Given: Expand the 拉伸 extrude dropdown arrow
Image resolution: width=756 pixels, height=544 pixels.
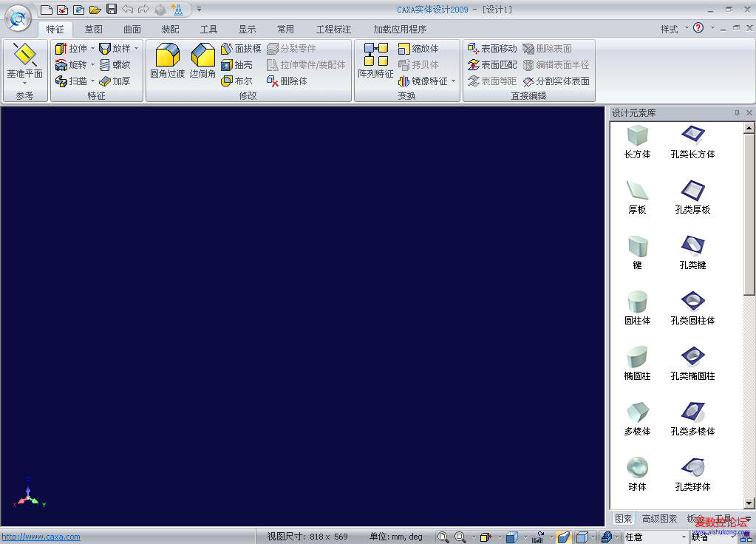Looking at the screenshot, I should coord(92,49).
